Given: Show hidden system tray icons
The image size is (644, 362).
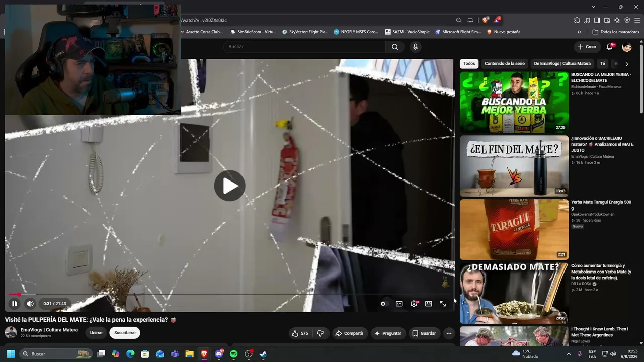Looking at the screenshot, I should pos(569,354).
